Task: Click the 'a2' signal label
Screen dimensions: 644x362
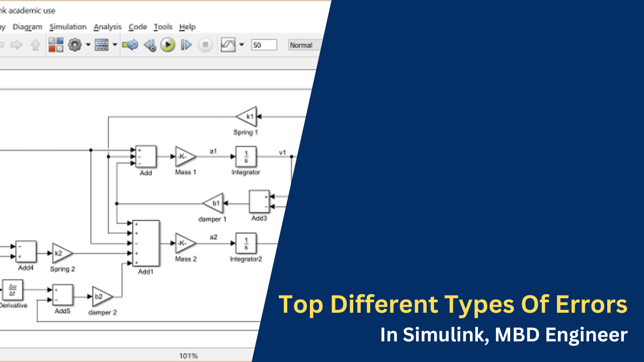Action: (x=213, y=237)
